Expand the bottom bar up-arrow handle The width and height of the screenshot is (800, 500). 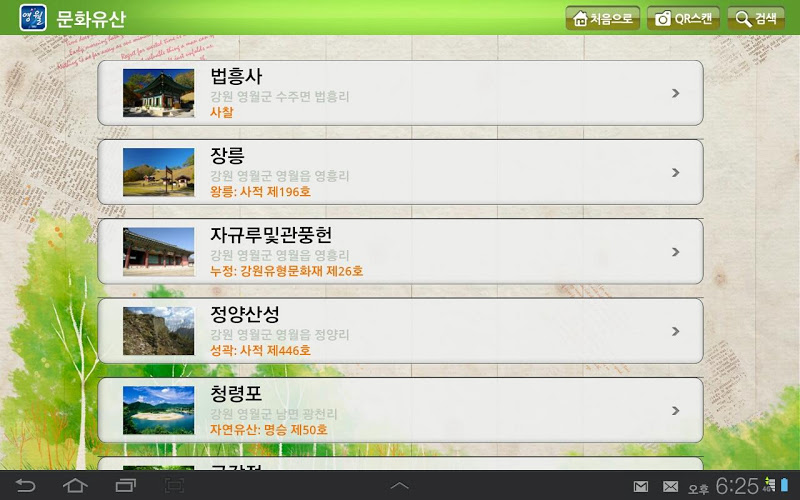(399, 486)
